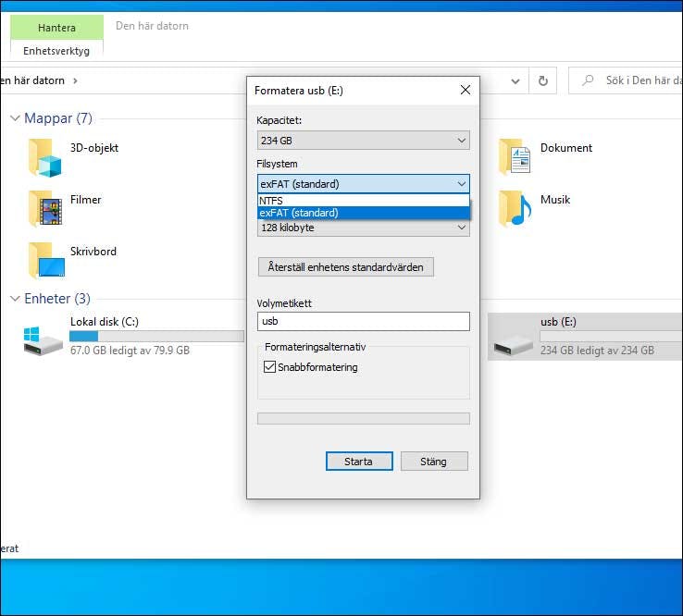Open the 3D-objekt folder icon
The image size is (683, 616).
pos(44,157)
